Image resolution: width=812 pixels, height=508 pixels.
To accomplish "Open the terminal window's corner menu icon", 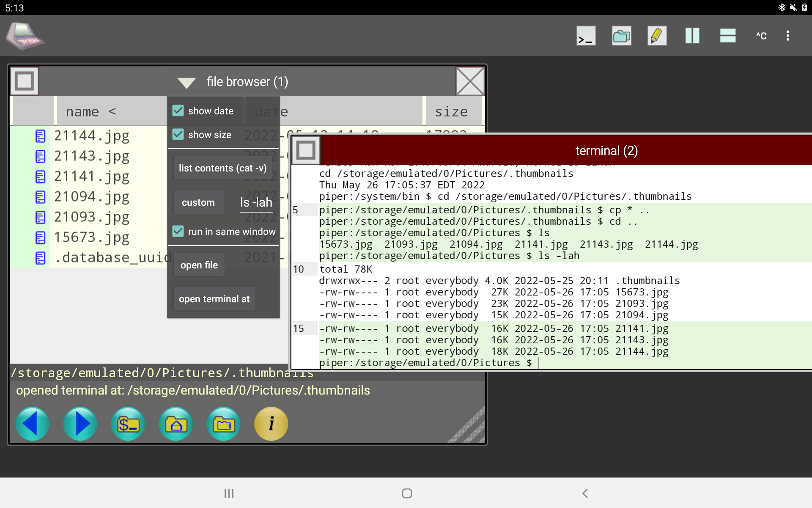I will tap(305, 150).
